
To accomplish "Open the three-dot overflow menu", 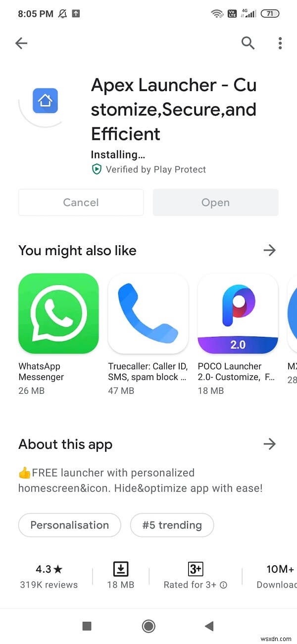I will click(280, 44).
